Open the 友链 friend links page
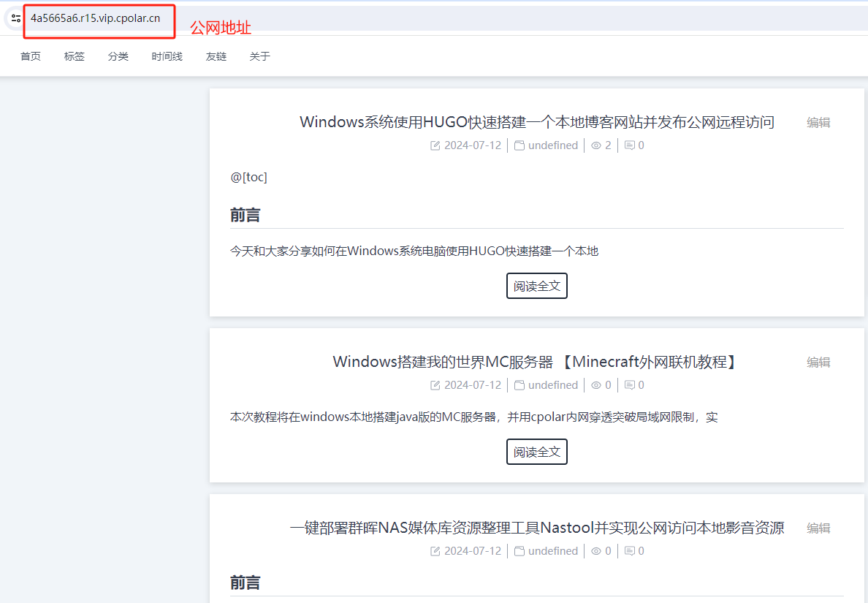Viewport: 868px width, 603px height. [216, 56]
